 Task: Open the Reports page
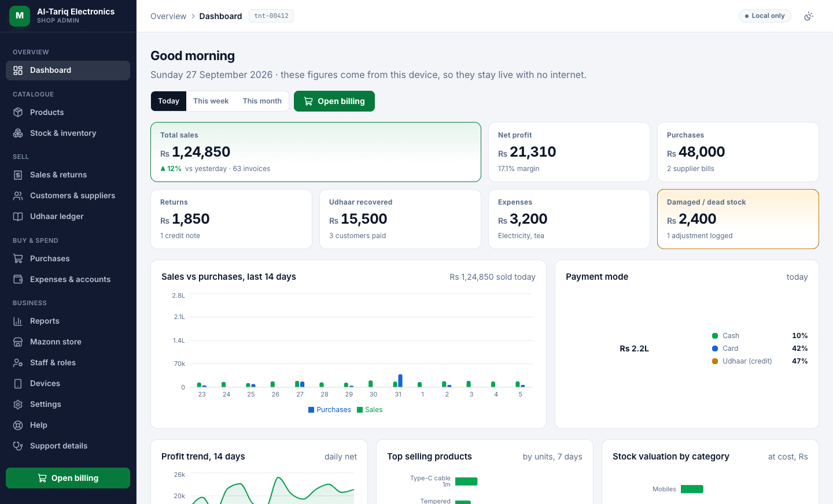tap(68, 321)
